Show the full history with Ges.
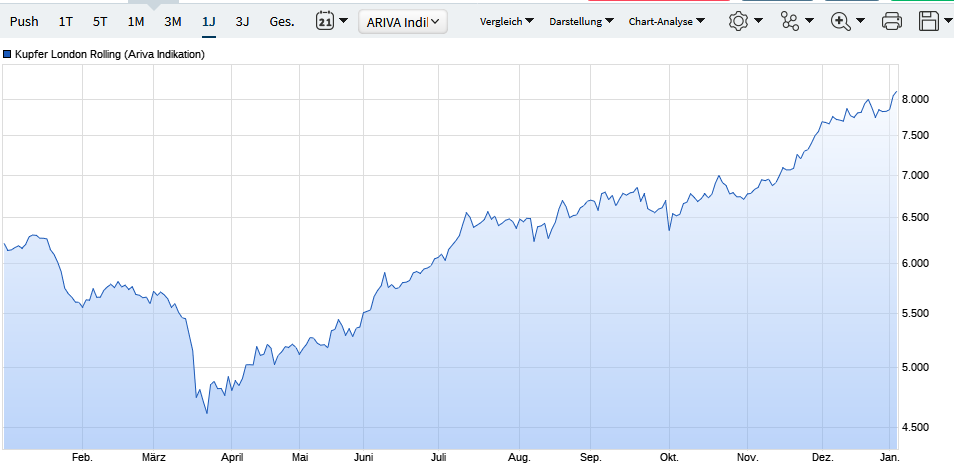Viewport: 954px width, 468px height. [x=282, y=21]
